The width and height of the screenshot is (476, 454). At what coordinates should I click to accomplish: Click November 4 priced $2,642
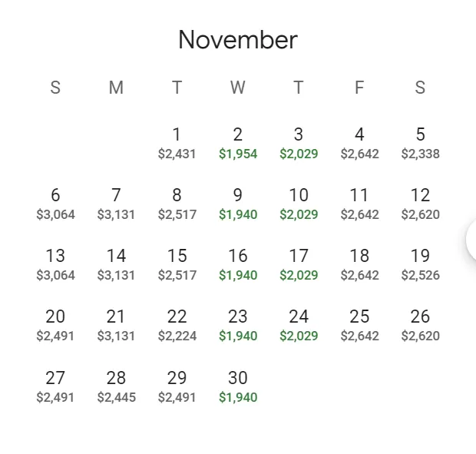click(359, 143)
